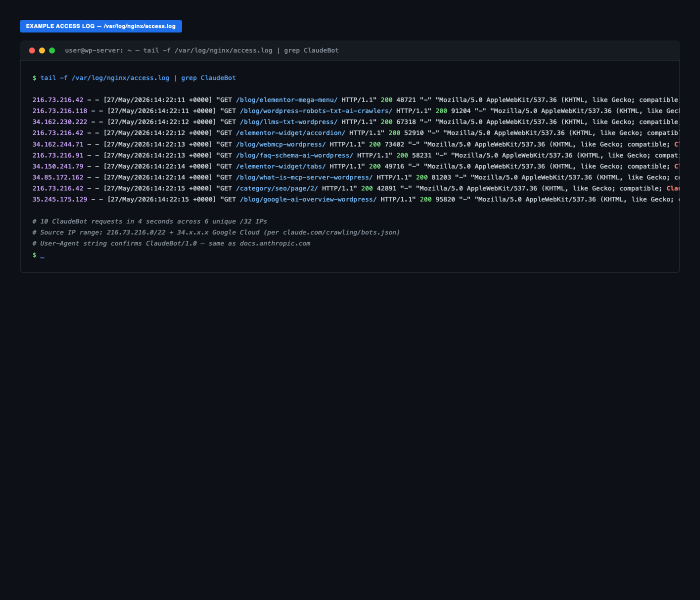Click the yellow minimize dot in terminal

42,50
